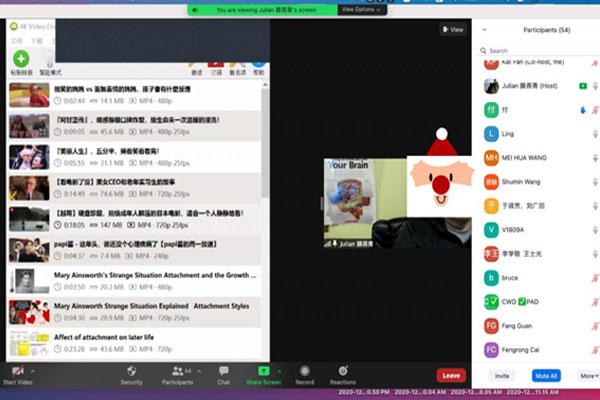The height and width of the screenshot is (400, 600).
Task: Click into the participants Search field
Action: point(540,51)
